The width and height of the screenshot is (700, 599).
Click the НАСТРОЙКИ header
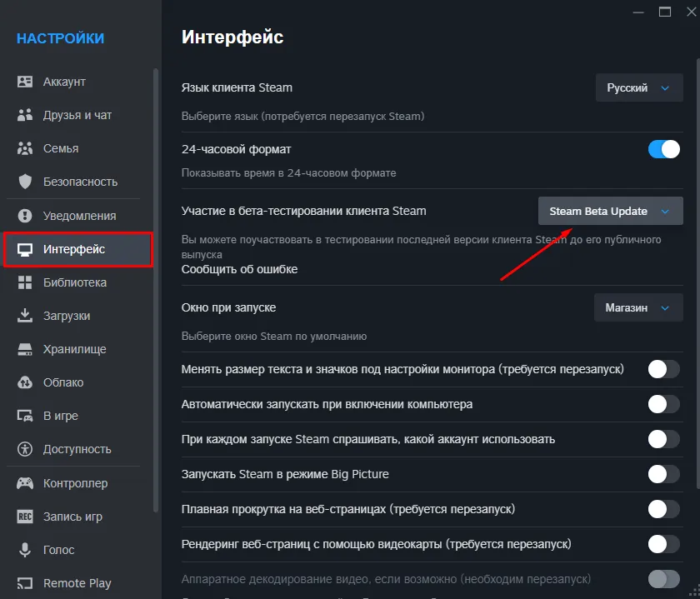60,38
